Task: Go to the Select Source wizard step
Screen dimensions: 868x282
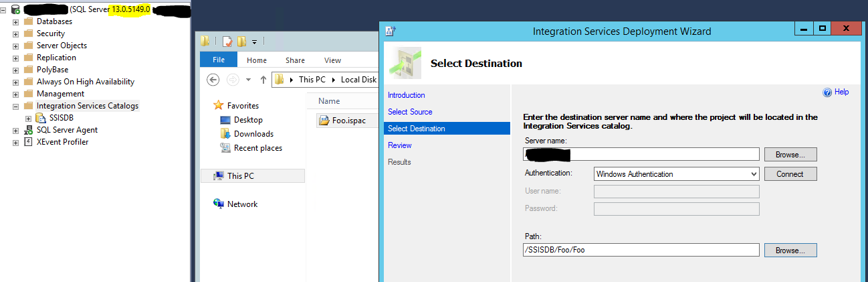Action: point(410,112)
